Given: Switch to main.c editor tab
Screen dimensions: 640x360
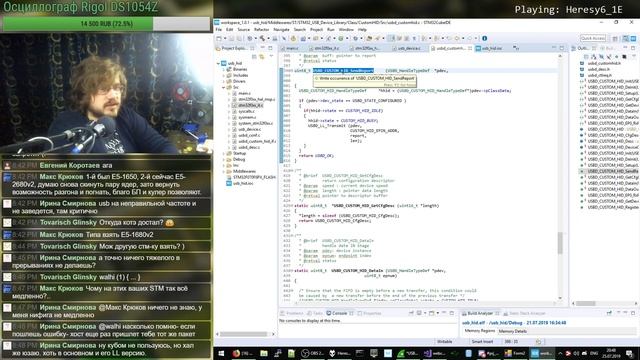Looking at the screenshot, I should pos(292,48).
